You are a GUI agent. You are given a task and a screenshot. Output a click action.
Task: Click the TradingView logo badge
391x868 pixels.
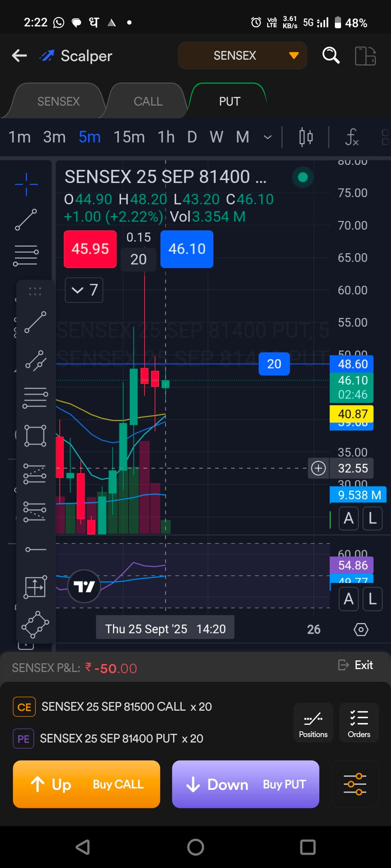click(84, 586)
